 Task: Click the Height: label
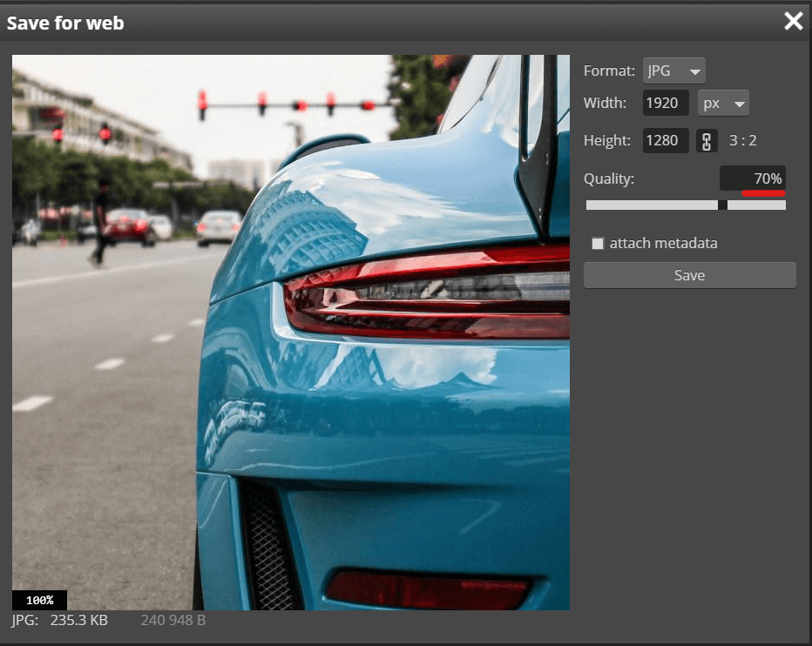[x=607, y=140]
